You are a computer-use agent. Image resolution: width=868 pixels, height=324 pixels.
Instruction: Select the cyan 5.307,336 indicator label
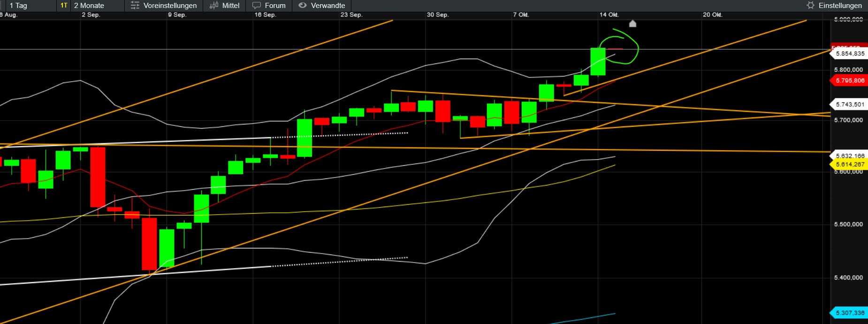pyautogui.click(x=849, y=313)
